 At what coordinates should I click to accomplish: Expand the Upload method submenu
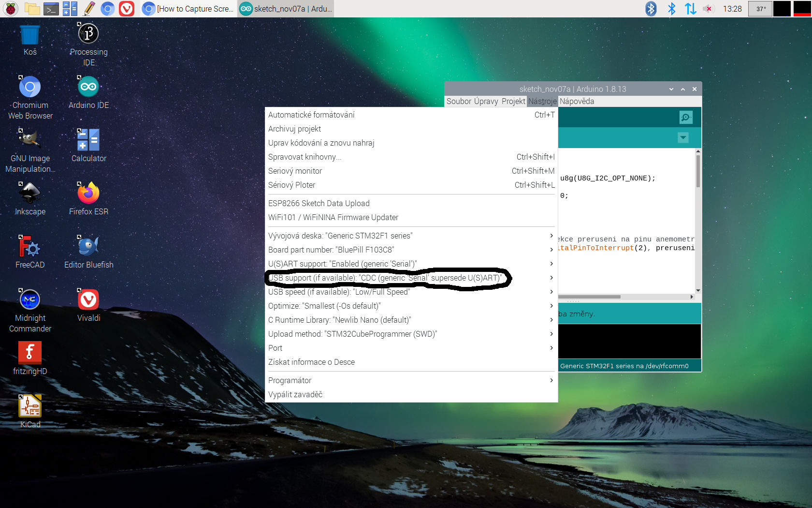tap(411, 334)
